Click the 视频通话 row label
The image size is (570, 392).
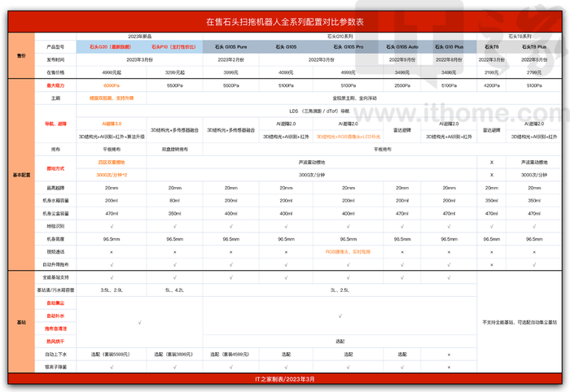point(55,251)
